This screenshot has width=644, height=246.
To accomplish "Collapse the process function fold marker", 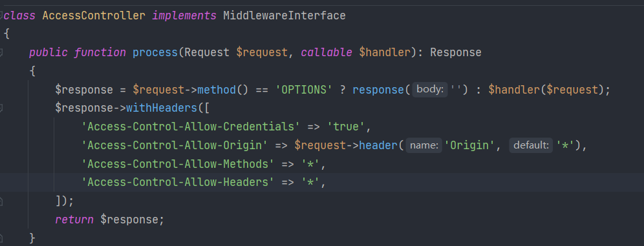I will click(x=1, y=52).
